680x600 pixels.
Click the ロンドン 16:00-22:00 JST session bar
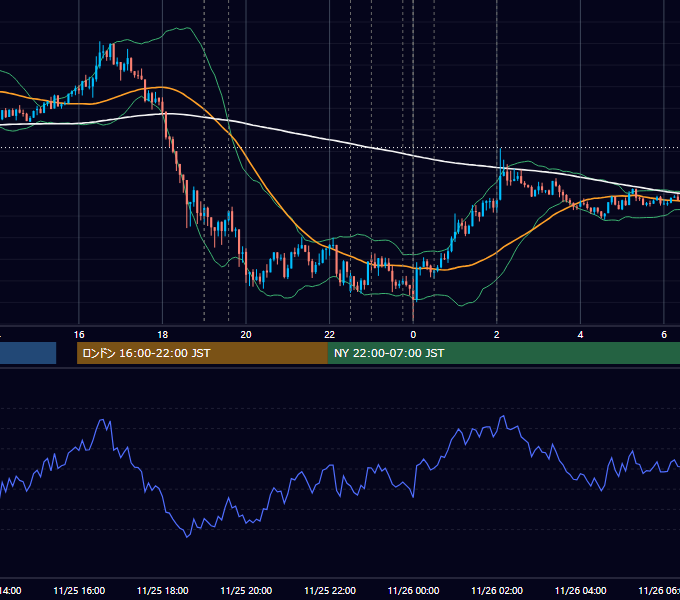tap(202, 353)
